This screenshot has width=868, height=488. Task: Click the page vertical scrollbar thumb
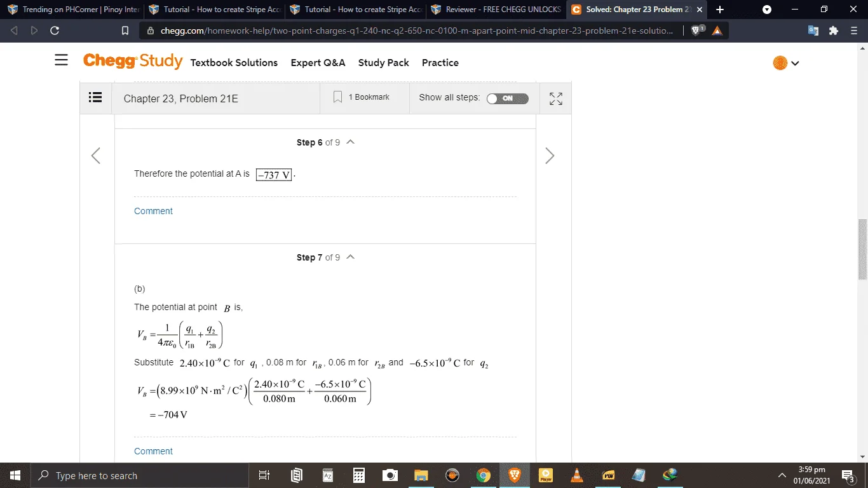coord(862,249)
